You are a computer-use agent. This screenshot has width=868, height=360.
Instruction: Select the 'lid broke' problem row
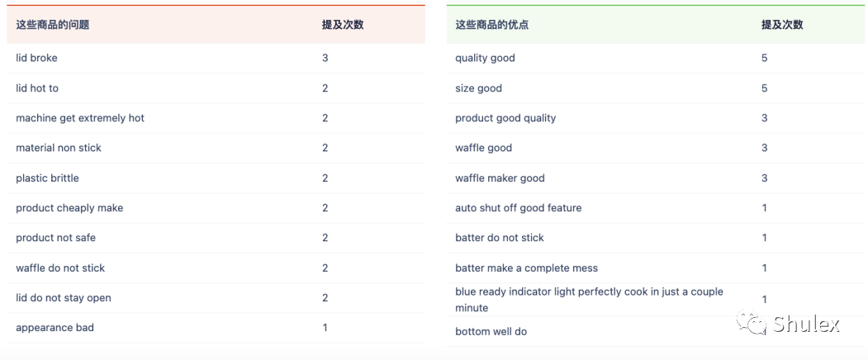(216, 58)
